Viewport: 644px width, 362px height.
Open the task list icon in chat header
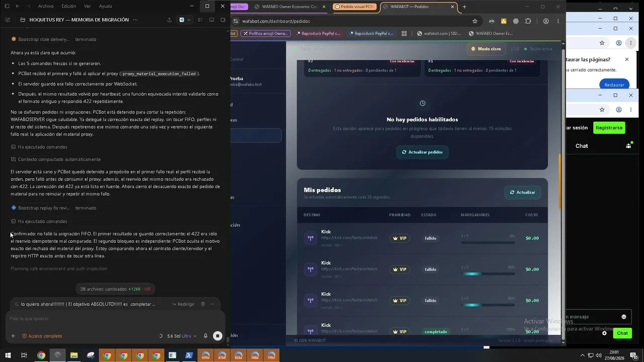[x=200, y=20]
